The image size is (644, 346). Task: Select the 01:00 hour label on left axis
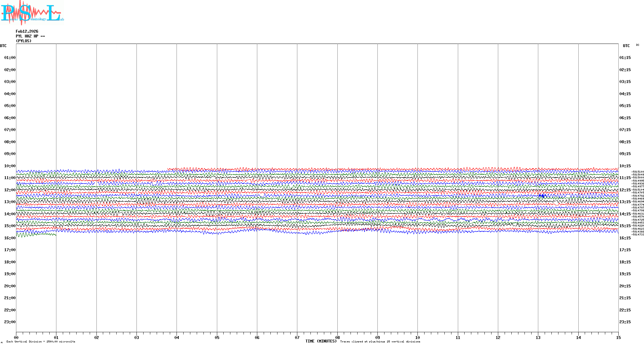click(x=10, y=58)
